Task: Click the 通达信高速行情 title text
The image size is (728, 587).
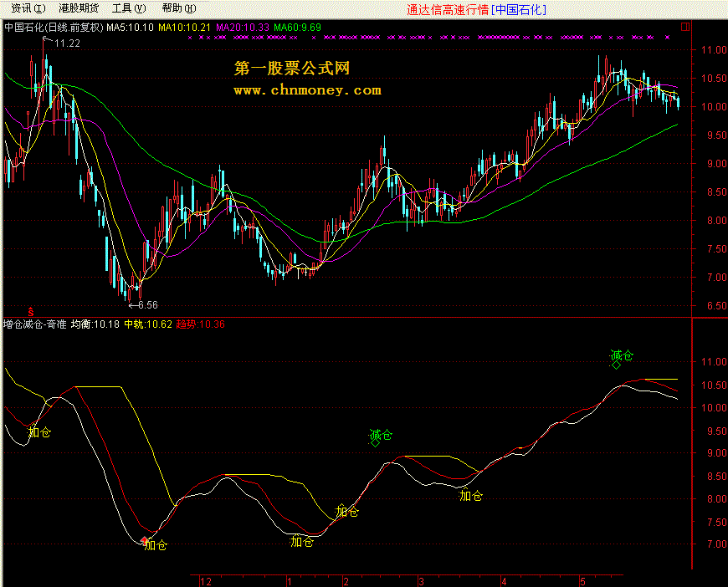Action: tap(448, 10)
